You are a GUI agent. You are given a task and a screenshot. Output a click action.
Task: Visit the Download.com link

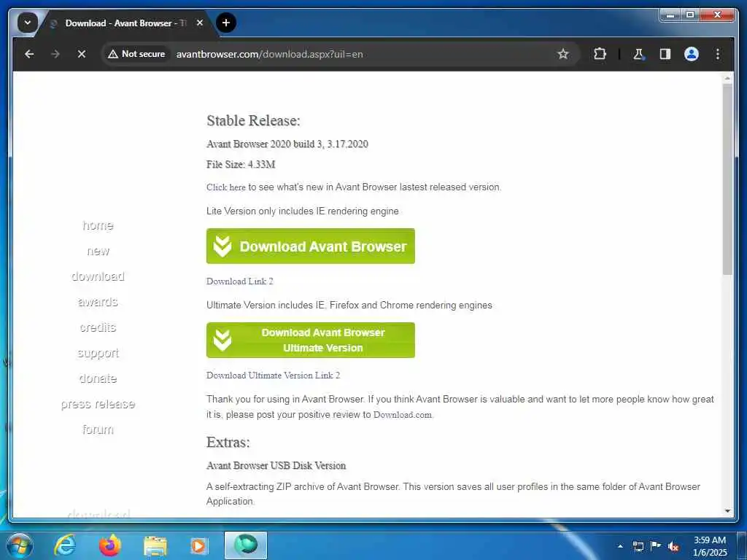(x=403, y=415)
